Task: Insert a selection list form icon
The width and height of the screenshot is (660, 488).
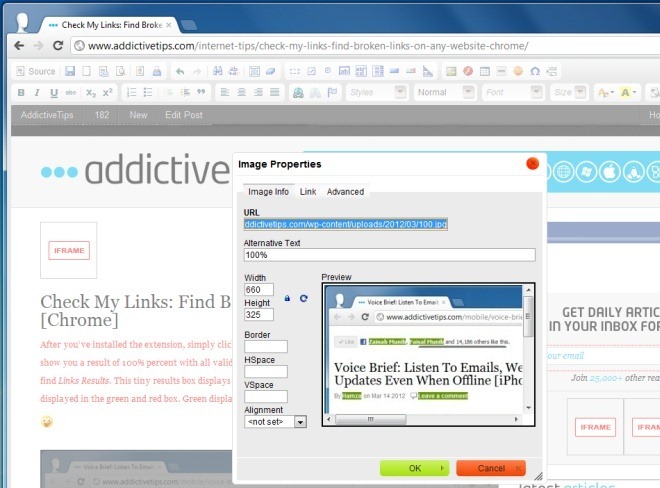Action: click(378, 71)
